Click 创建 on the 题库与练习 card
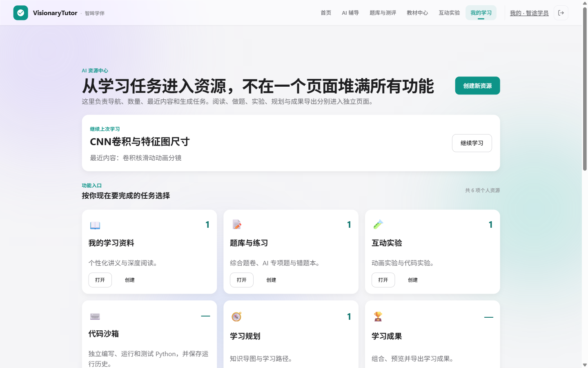588x368 pixels. tap(271, 280)
